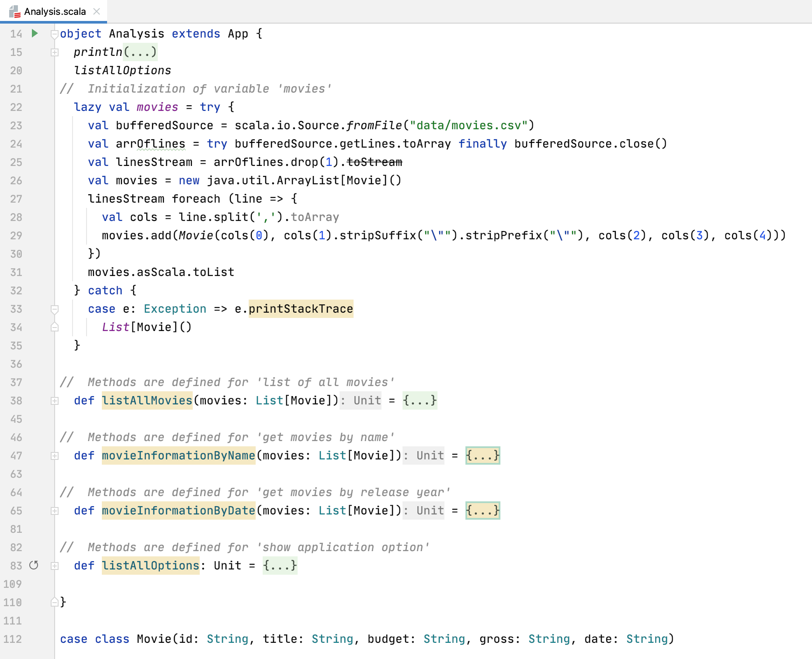Click the comment about 'get movies by release year'
This screenshot has width=812, height=659.
(255, 492)
